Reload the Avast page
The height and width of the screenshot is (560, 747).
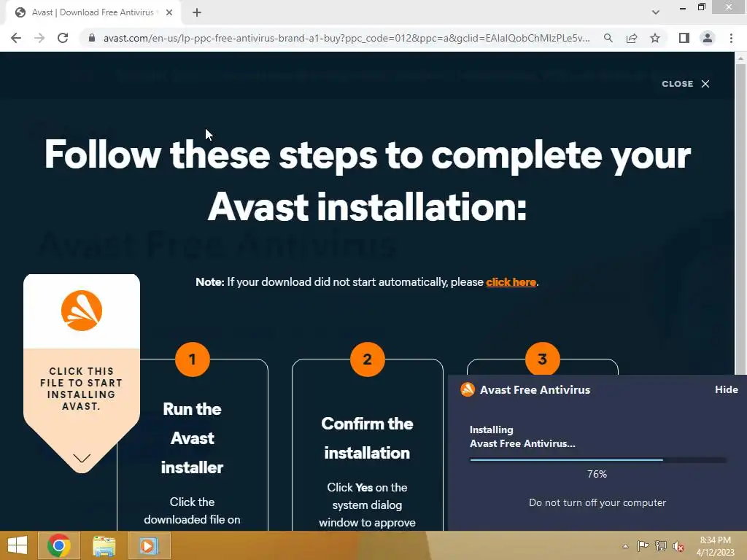(x=63, y=38)
